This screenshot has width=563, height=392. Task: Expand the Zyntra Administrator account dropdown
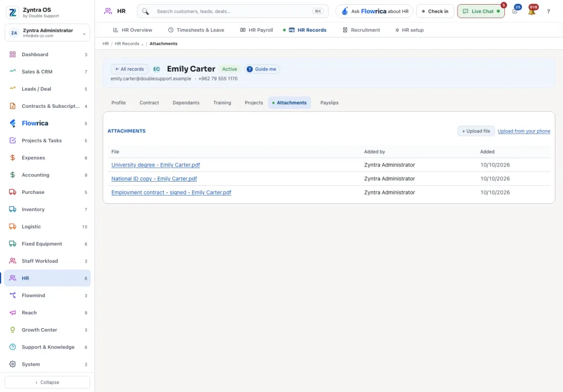(48, 33)
